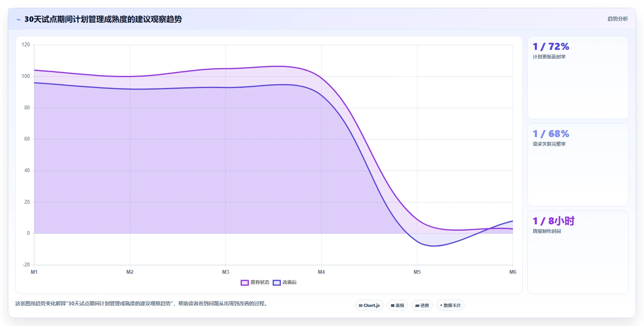Select the Chart.js tag chip
The image size is (644, 326).
(x=369, y=305)
